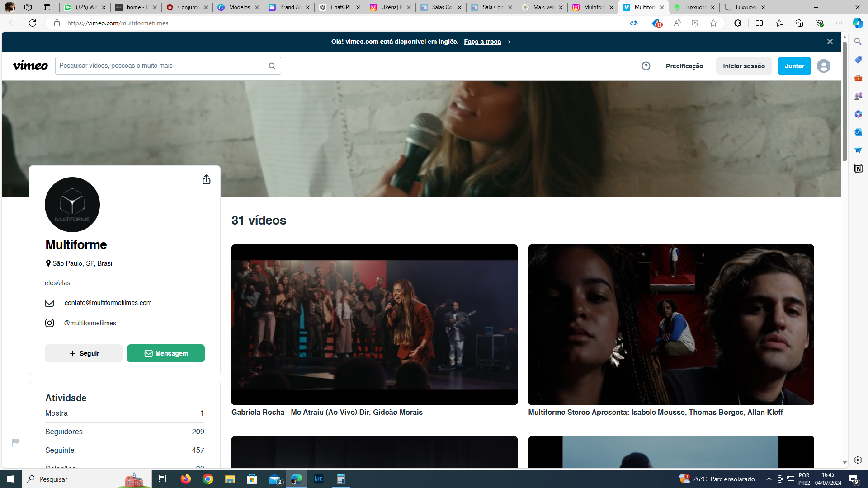Open Edge tab actions menu

[x=47, y=7]
